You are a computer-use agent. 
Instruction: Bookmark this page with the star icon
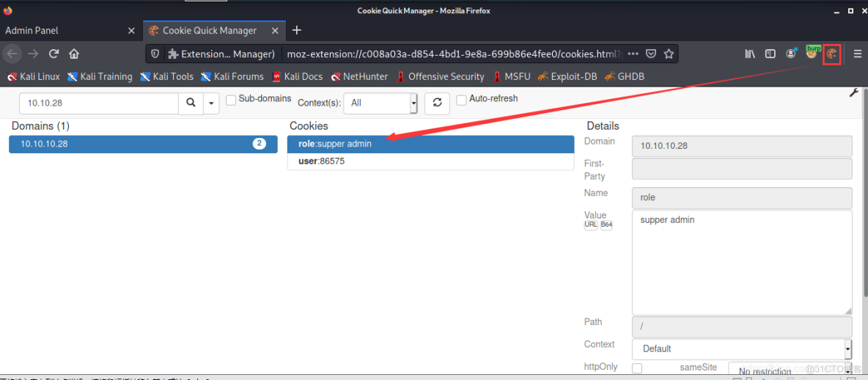pos(668,54)
